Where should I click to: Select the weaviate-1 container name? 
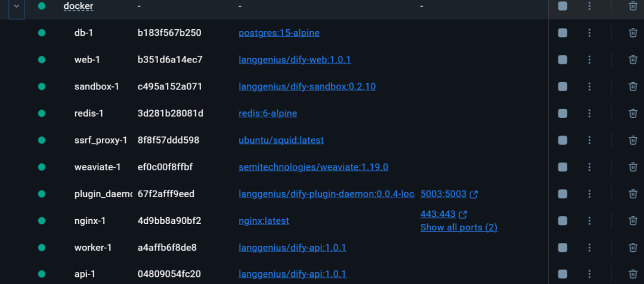(x=97, y=167)
